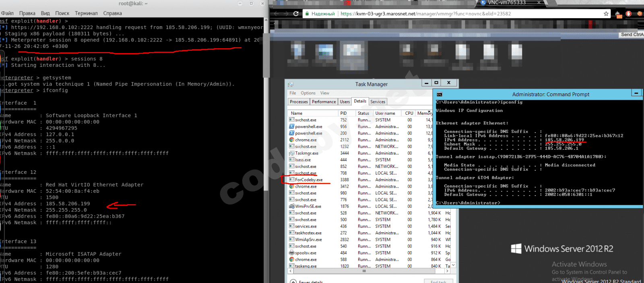
Task: Click chrome icon in PID 588 row
Action: point(292,259)
